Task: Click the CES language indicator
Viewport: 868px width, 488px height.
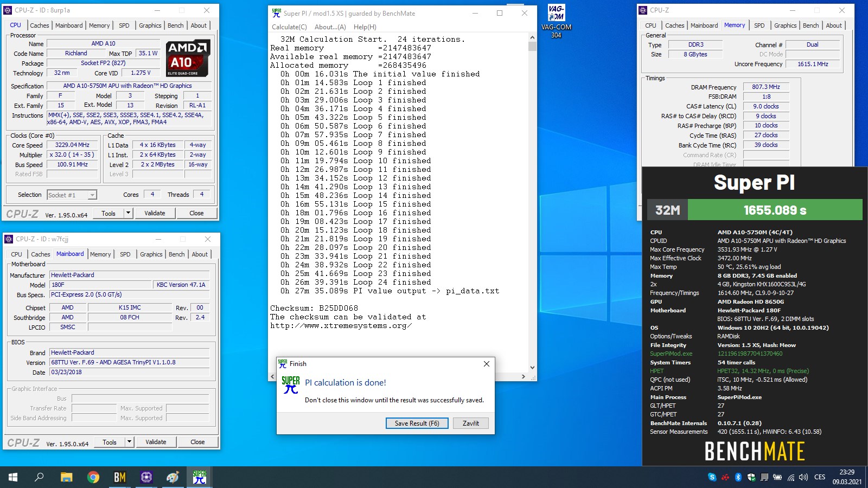Action: click(820, 477)
